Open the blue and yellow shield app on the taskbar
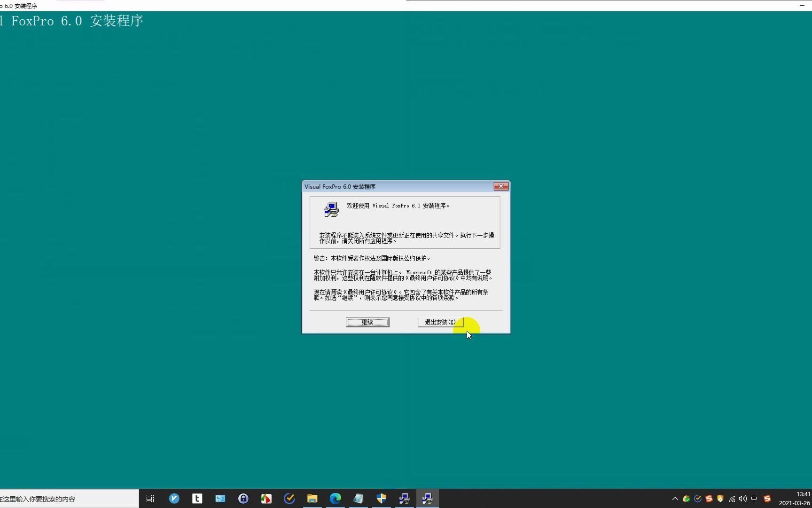812x508 pixels. (x=382, y=499)
